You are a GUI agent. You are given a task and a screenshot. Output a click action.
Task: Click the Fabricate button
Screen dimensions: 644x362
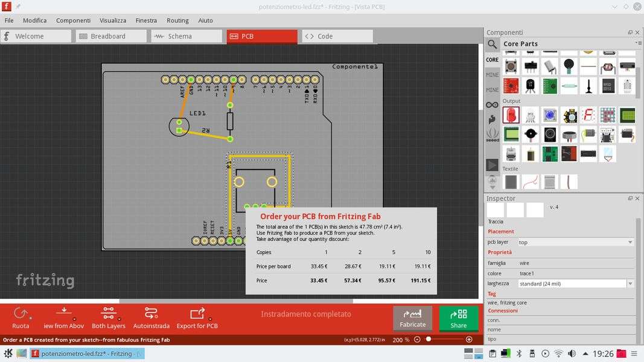click(412, 318)
